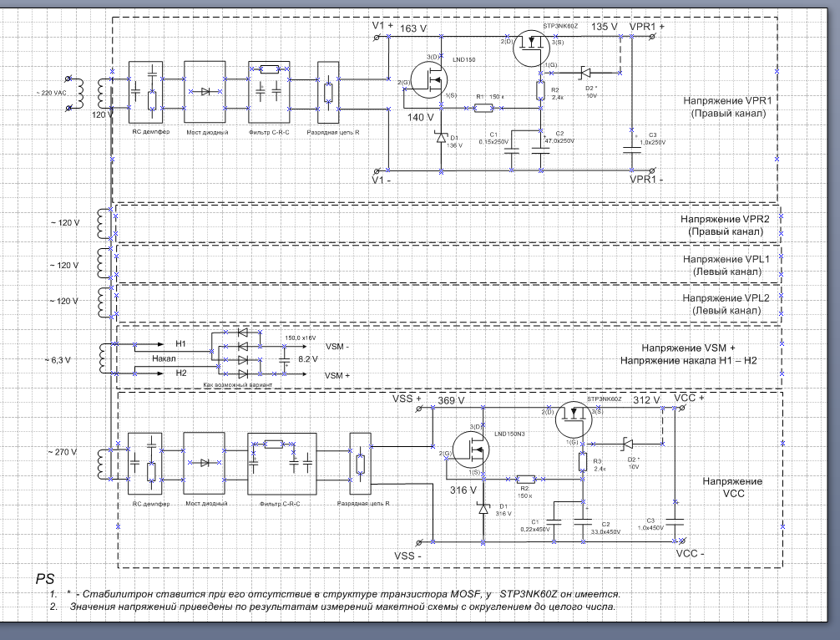Image resolution: width=840 pixels, height=640 pixels.
Task: Select the 8,2 V voltage label
Action: tap(310, 358)
